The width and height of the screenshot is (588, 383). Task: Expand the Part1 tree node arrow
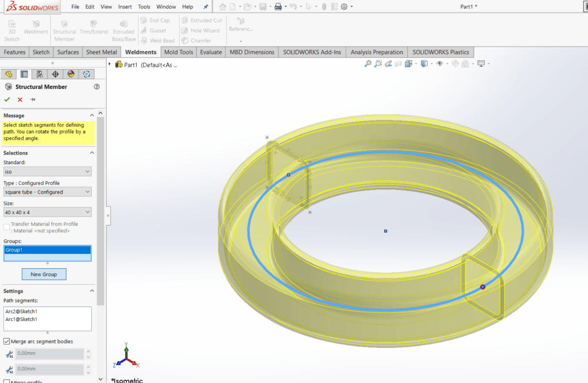[110, 64]
